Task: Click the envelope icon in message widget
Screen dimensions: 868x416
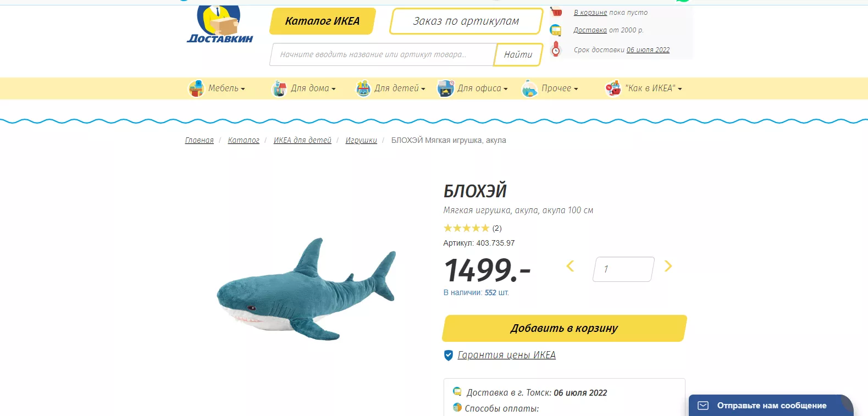Action: pos(703,406)
